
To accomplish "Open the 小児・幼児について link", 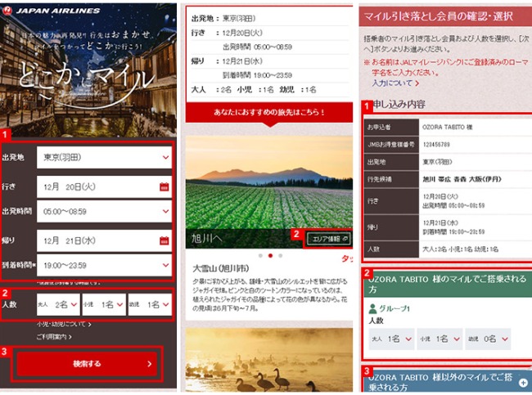I will pyautogui.click(x=64, y=324).
